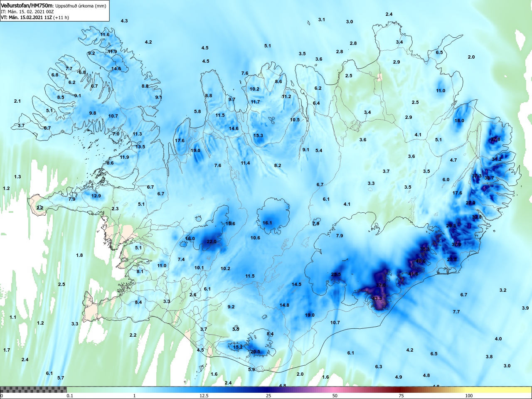Click the 41.6 precipitation value

tap(413, 274)
